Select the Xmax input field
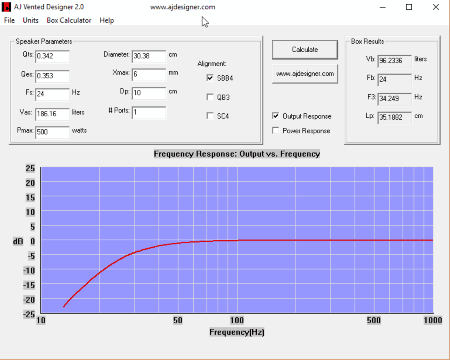Viewport: 450px width, 360px height. 149,74
